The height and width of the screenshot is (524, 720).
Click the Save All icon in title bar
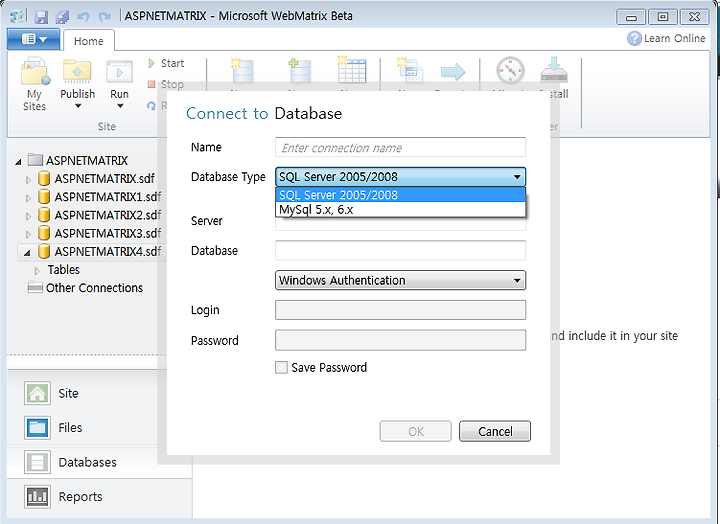(62, 17)
